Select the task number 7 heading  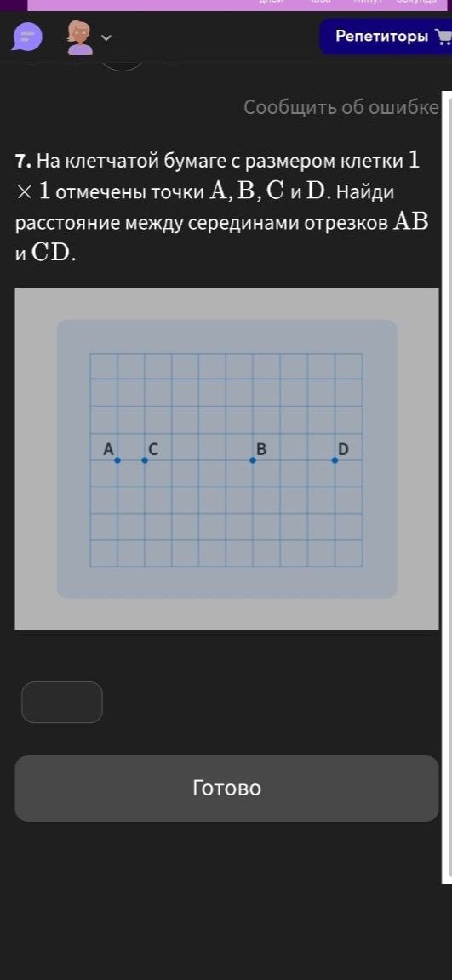coord(23,162)
